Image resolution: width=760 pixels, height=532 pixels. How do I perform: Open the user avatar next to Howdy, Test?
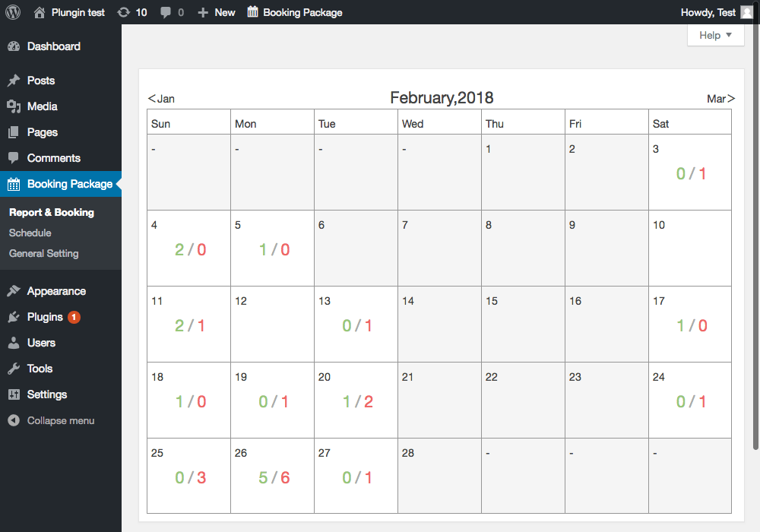pyautogui.click(x=747, y=12)
